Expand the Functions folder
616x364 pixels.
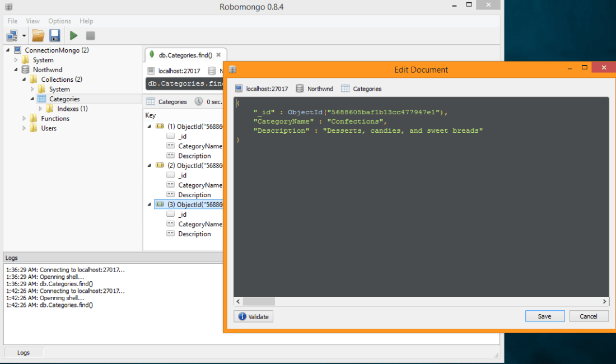(24, 119)
